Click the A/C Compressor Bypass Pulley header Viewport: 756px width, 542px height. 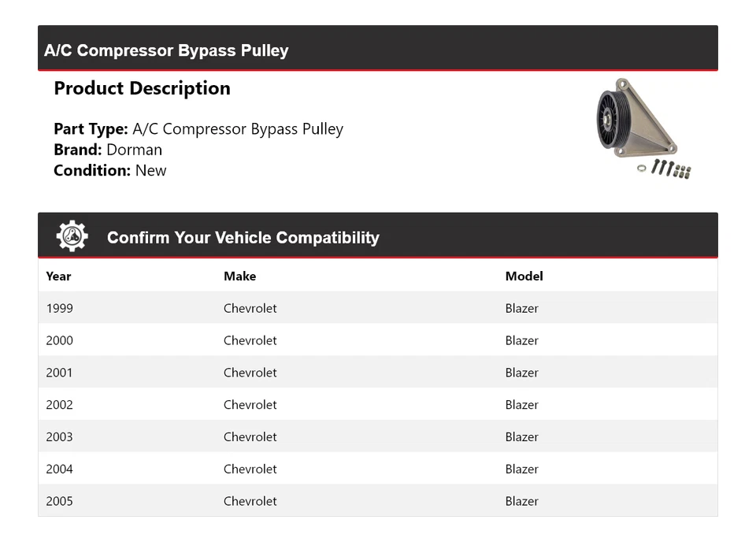166,50
